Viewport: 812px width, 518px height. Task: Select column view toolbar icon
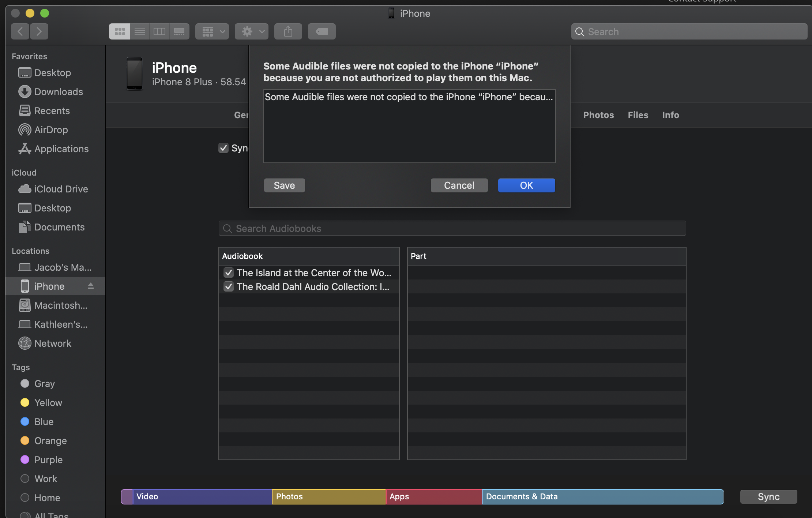pyautogui.click(x=159, y=31)
